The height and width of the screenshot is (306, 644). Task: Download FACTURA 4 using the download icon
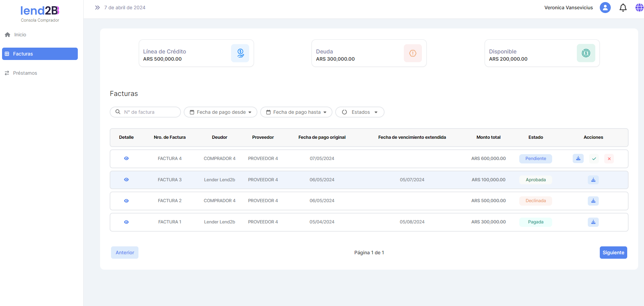click(578, 158)
